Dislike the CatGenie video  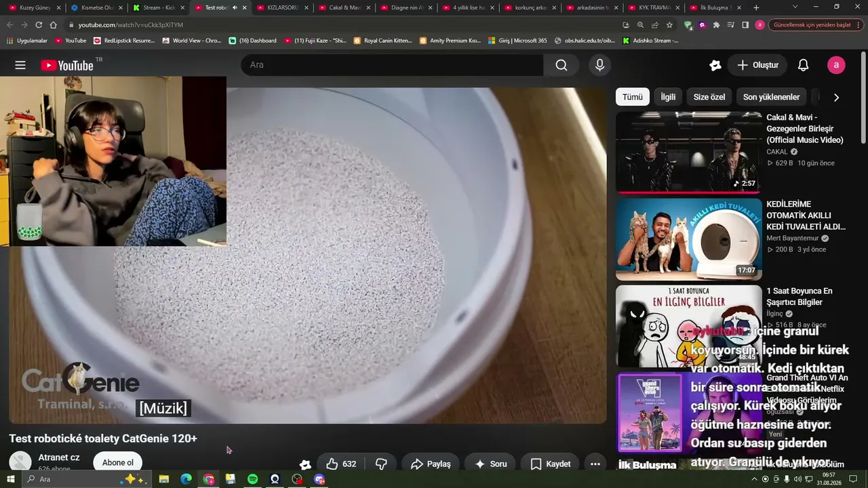(381, 464)
